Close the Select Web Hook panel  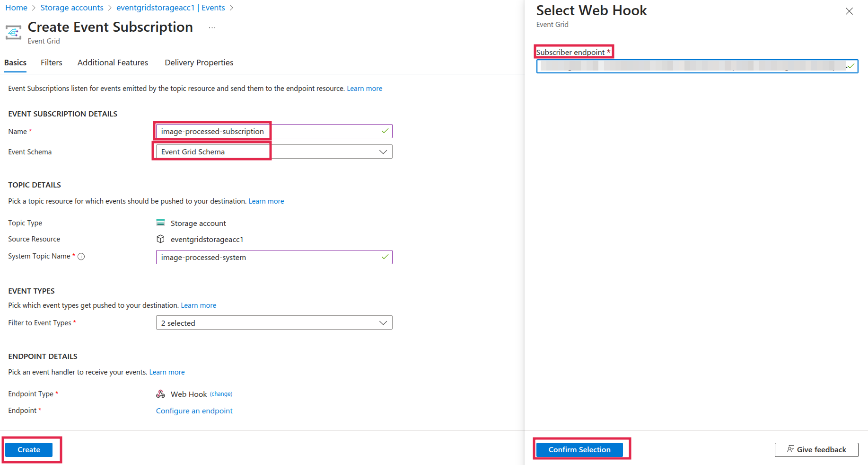tap(849, 11)
